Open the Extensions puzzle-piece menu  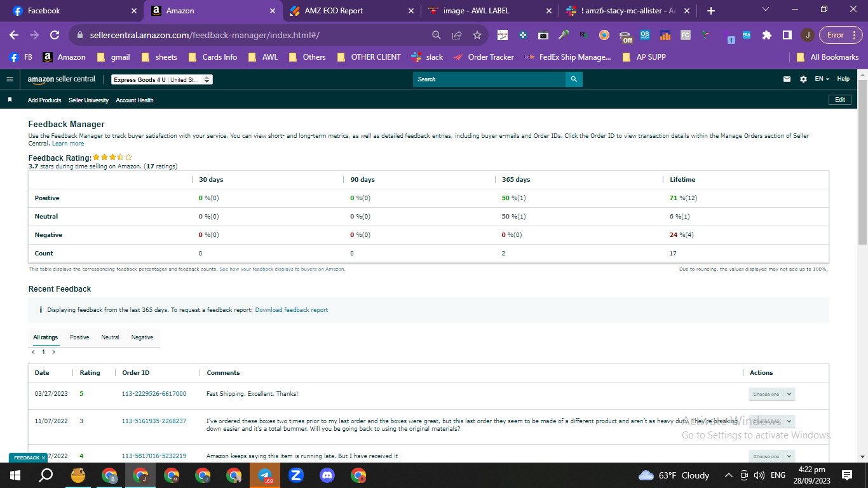[767, 35]
